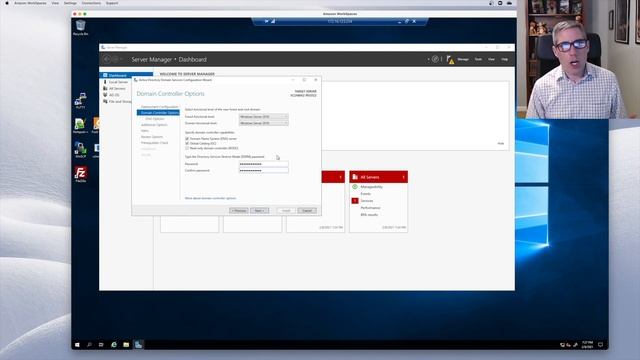Open Events in All Servers tile
Screen dimensions: 640x360
365,194
